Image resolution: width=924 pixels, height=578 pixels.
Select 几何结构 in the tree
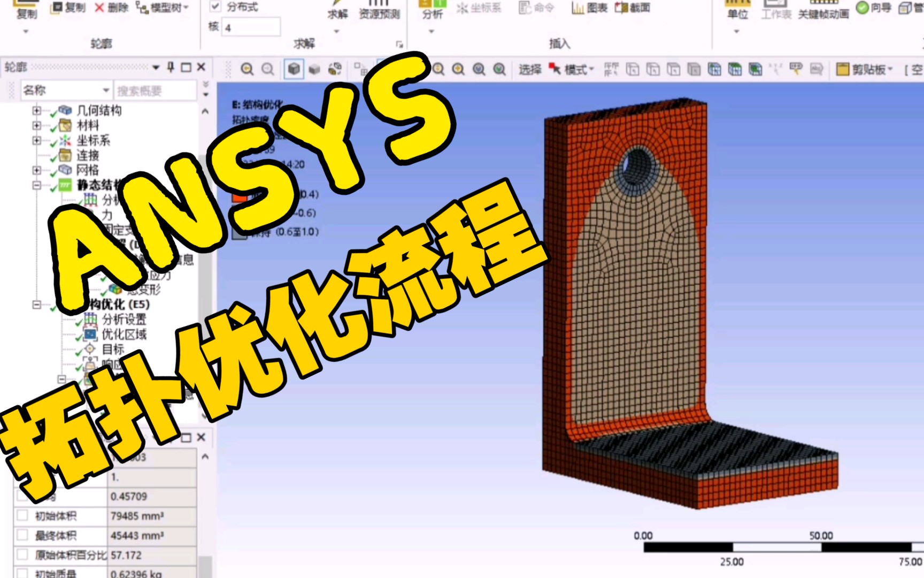pyautogui.click(x=99, y=111)
